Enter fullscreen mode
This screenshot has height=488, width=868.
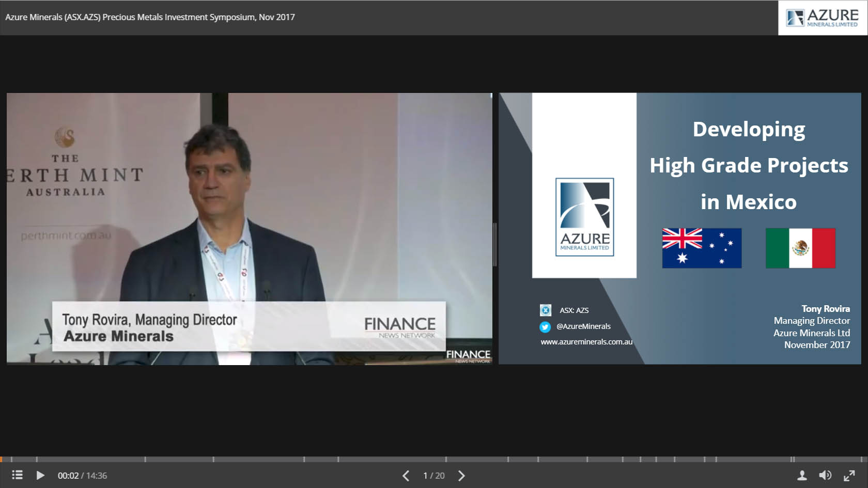[849, 476]
